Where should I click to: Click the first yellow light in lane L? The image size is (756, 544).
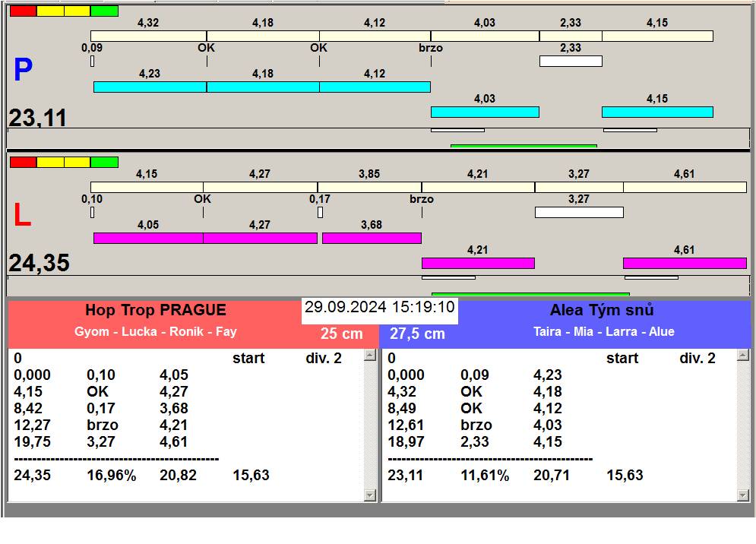click(x=50, y=162)
